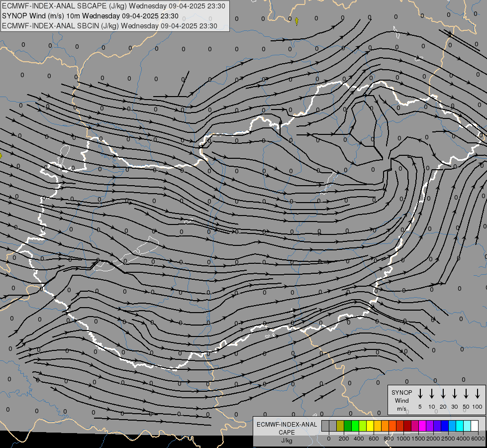Click the J/kg unit label in legend
This screenshot has width=487, height=448.
point(287,441)
